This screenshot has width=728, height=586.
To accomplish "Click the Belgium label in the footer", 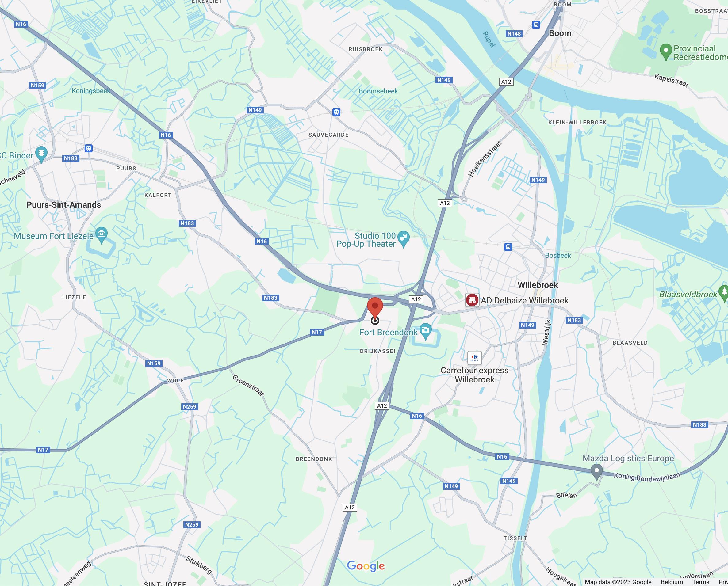I will [x=672, y=582].
